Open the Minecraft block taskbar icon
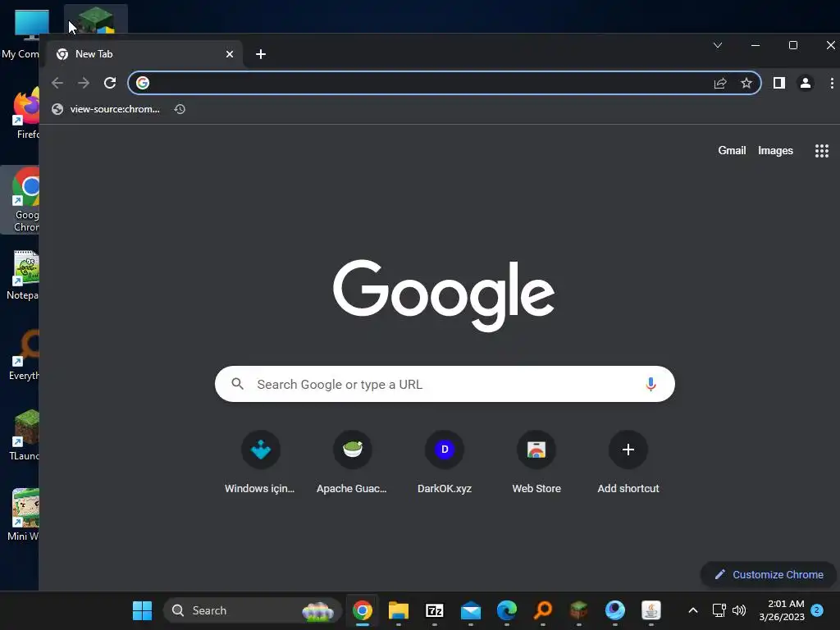 click(578, 610)
